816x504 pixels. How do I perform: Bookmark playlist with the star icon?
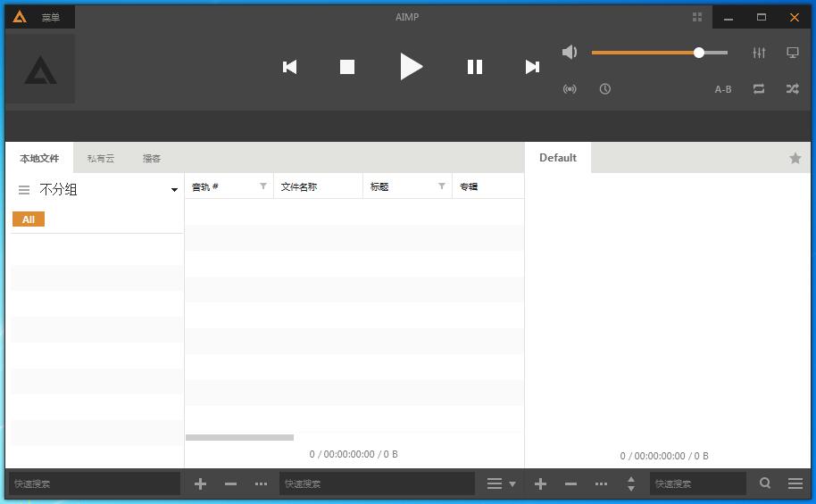tap(795, 158)
